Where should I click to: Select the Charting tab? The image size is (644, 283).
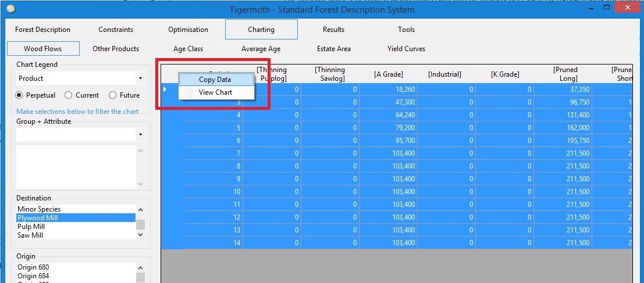click(261, 30)
